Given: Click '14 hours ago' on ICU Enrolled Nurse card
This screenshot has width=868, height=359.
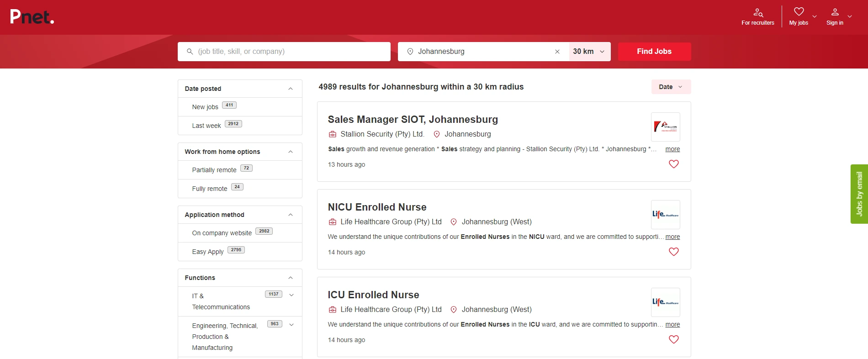Looking at the screenshot, I should coord(347,340).
